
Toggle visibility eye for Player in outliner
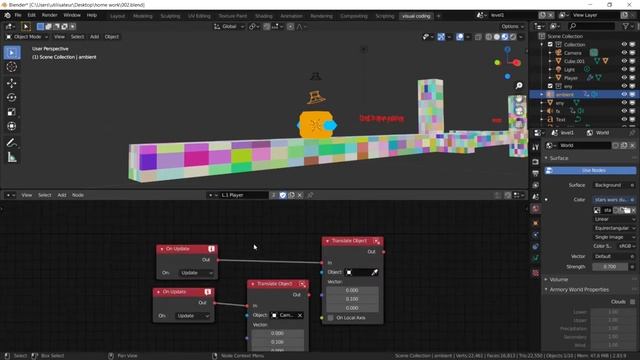click(x=624, y=78)
